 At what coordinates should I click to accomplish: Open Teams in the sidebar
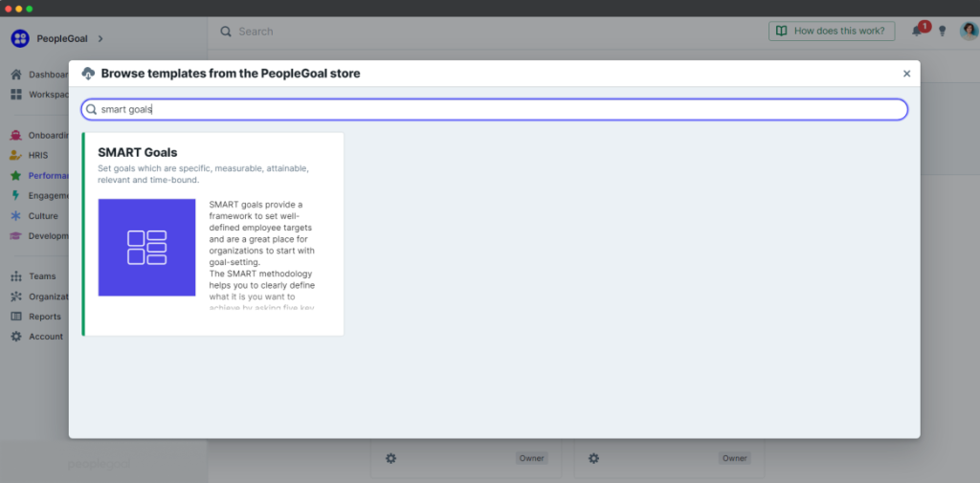coord(33,276)
